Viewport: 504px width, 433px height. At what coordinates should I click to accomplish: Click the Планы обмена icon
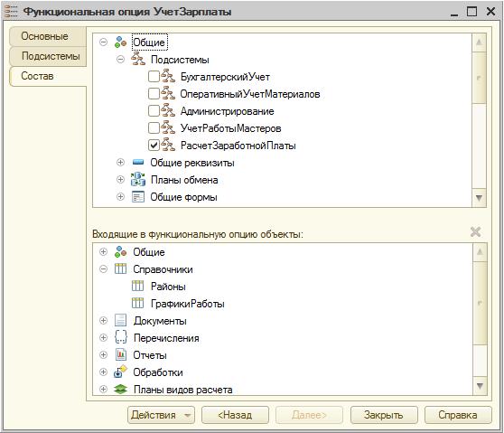pos(138,180)
